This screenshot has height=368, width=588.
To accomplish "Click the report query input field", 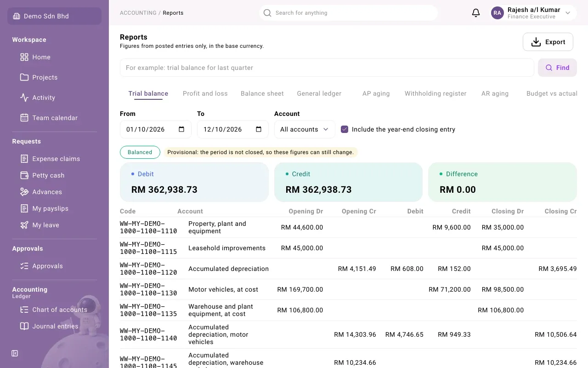I will pos(327,68).
